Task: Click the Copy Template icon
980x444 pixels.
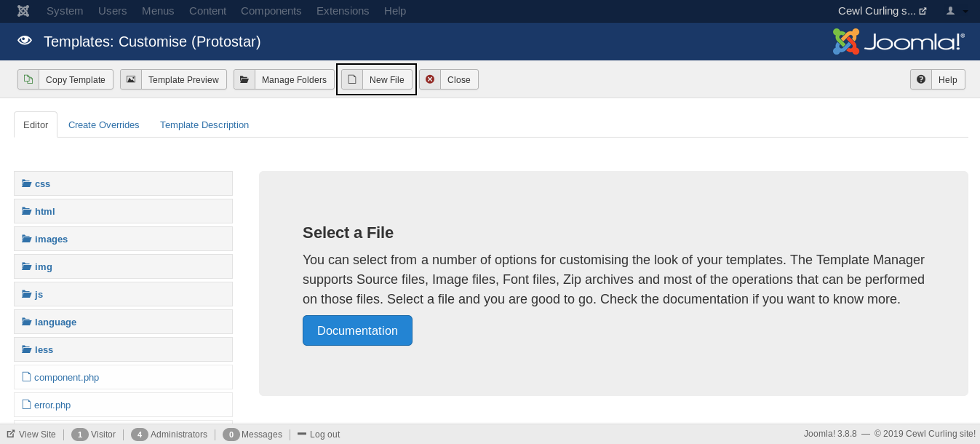Action: pos(28,79)
